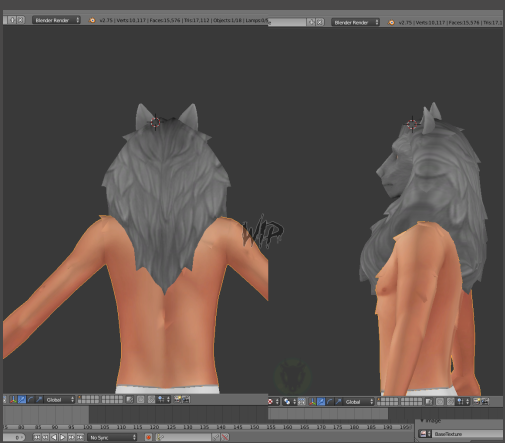This screenshot has width=505, height=443.
Task: Click the add scene plus icon in left header
Action: [12, 20]
